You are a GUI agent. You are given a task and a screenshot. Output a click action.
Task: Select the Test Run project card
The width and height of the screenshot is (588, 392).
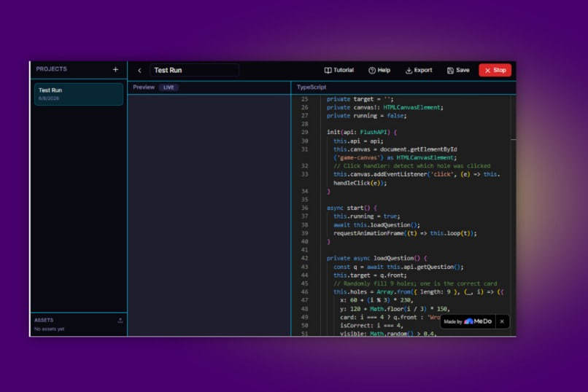click(79, 94)
